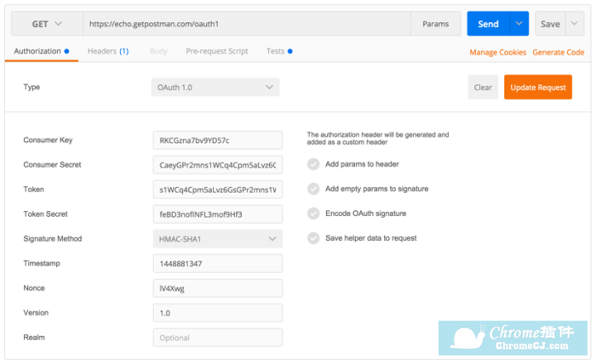Viewport: 596px width, 364px height.
Task: Click the Nonce field
Action: 218,288
